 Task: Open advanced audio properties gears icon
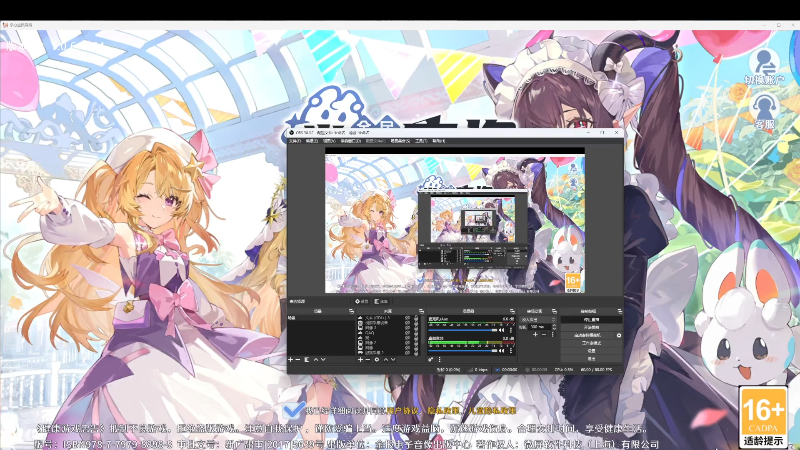(431, 360)
